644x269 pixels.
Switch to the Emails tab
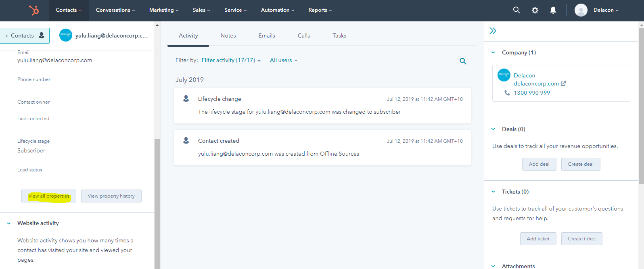click(267, 35)
